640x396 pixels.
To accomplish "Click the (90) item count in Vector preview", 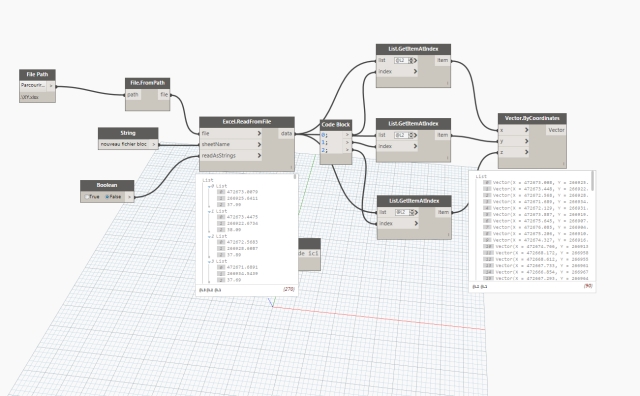I will pyautogui.click(x=588, y=286).
